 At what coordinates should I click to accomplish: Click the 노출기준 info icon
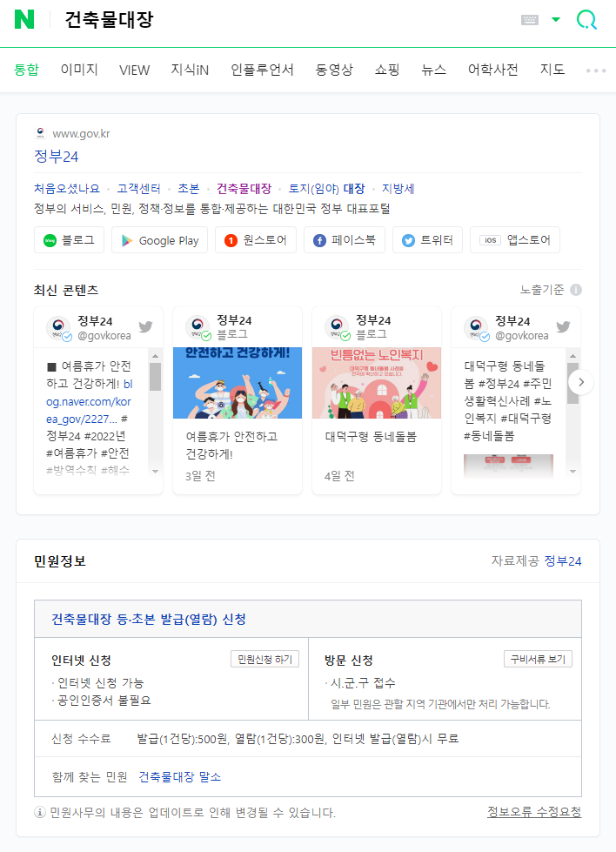[x=576, y=290]
